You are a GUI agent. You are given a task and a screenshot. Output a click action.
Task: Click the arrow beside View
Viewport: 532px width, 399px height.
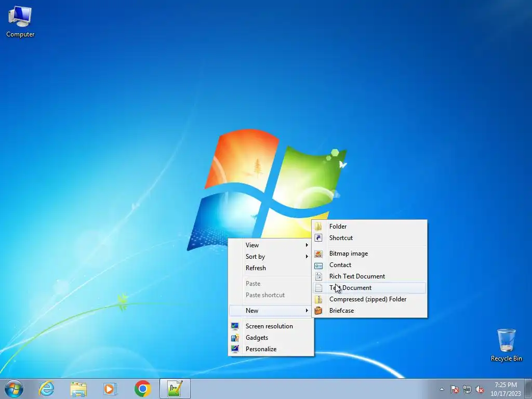pyautogui.click(x=307, y=245)
